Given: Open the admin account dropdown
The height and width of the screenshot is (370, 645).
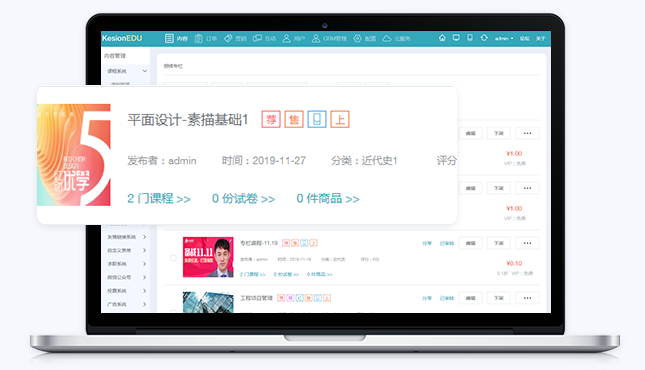Looking at the screenshot, I should (504, 38).
